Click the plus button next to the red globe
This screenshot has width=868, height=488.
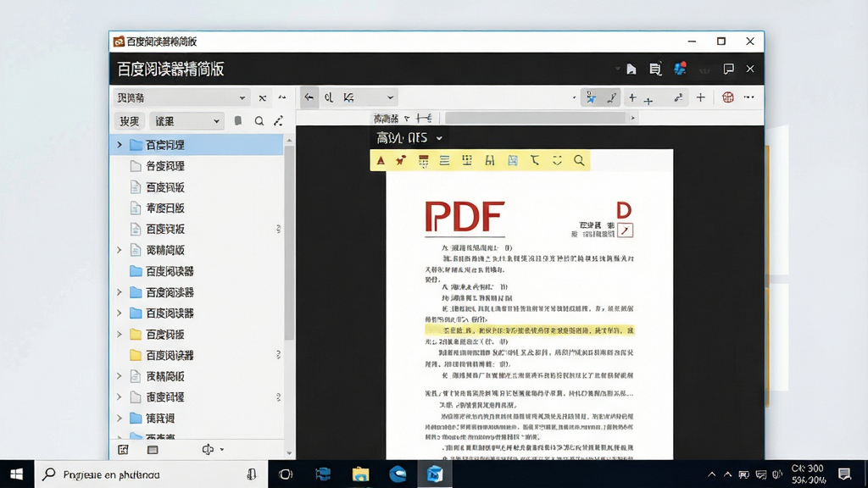point(701,97)
